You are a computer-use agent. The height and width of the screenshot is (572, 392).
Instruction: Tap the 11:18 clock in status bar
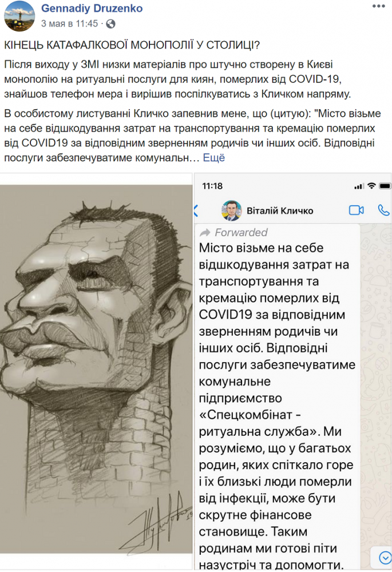212,186
